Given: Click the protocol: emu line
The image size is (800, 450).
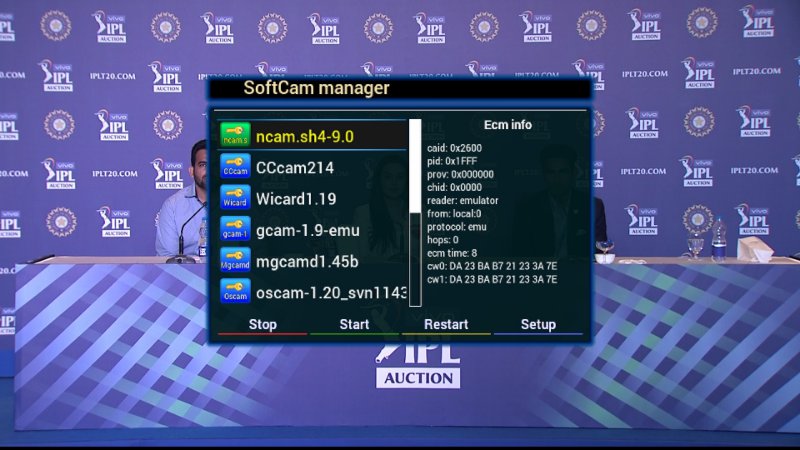Looking at the screenshot, I should point(457,227).
